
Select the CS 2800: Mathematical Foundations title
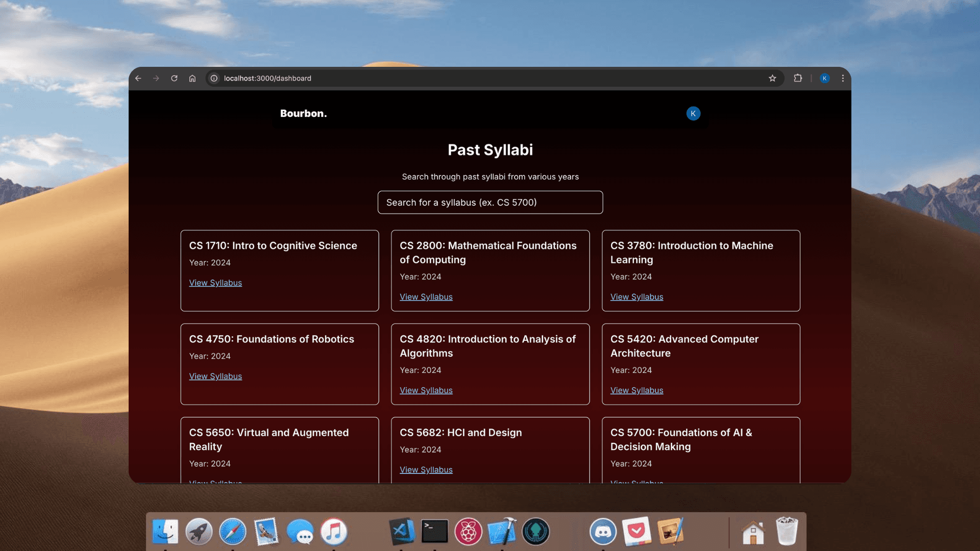tap(488, 253)
